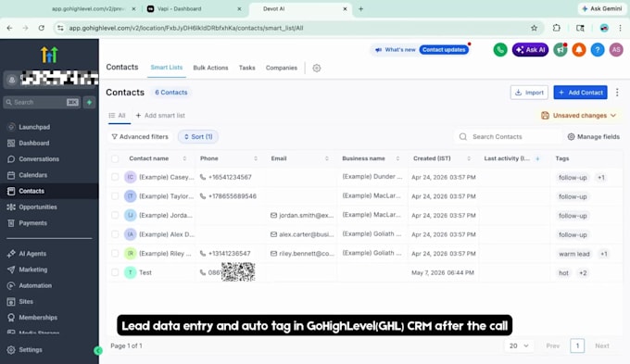Switch to the Companies tab
This screenshot has width=630, height=364.
pos(282,68)
